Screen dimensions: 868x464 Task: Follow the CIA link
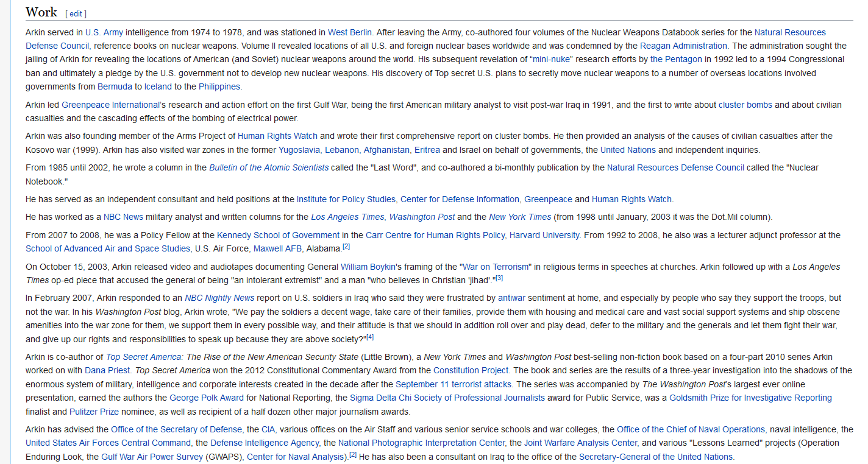(x=268, y=429)
